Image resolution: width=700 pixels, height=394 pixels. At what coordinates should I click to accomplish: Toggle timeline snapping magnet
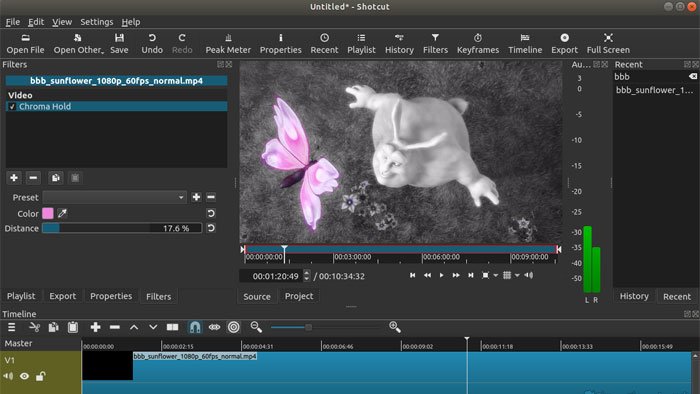(195, 327)
